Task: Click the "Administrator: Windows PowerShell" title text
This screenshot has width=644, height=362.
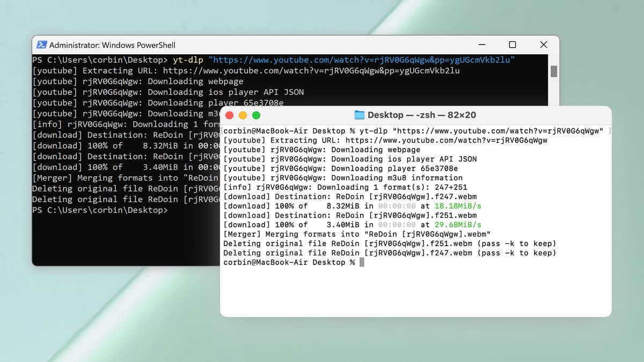Action: coord(112,45)
